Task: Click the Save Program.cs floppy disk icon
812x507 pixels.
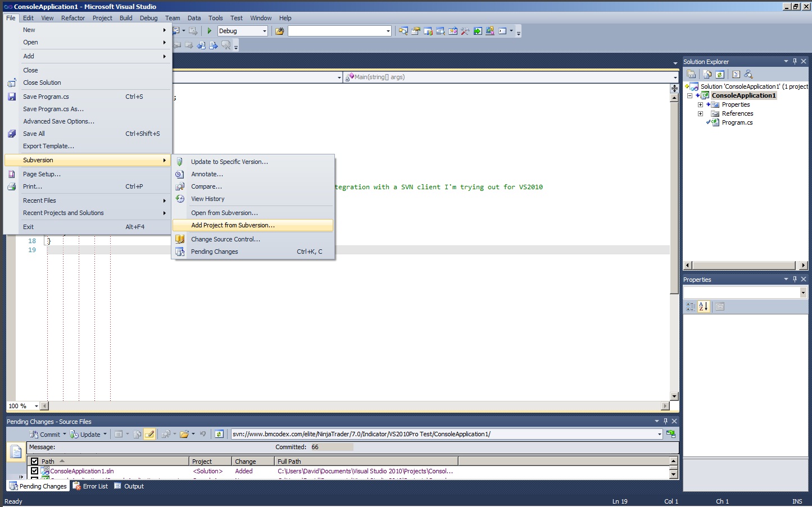Action: (x=11, y=97)
